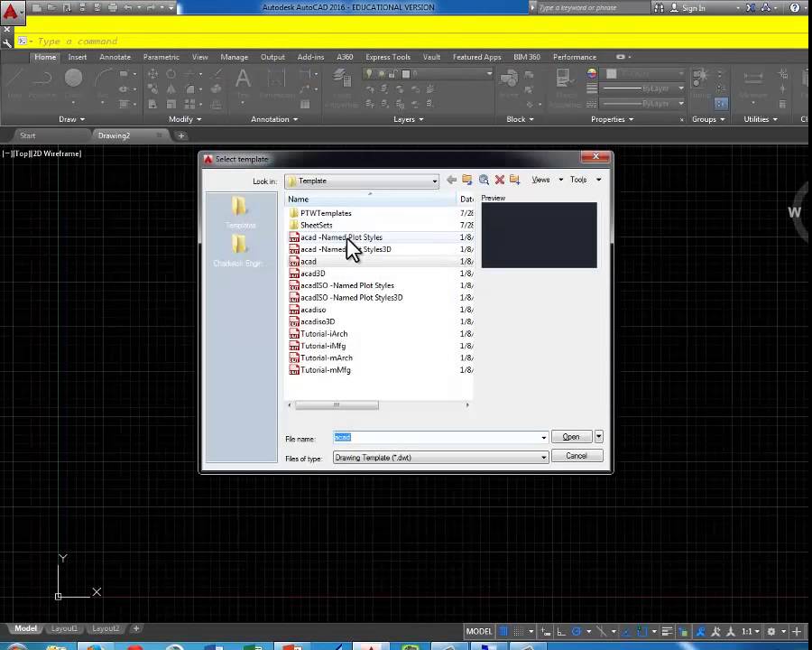Screen dimensions: 812x650
Task: Open the Look in Template dropdown
Action: pyautogui.click(x=362, y=181)
